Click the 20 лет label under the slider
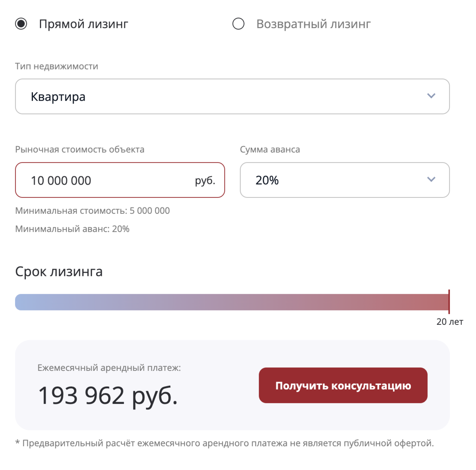This screenshot has height=470, width=476. (450, 321)
